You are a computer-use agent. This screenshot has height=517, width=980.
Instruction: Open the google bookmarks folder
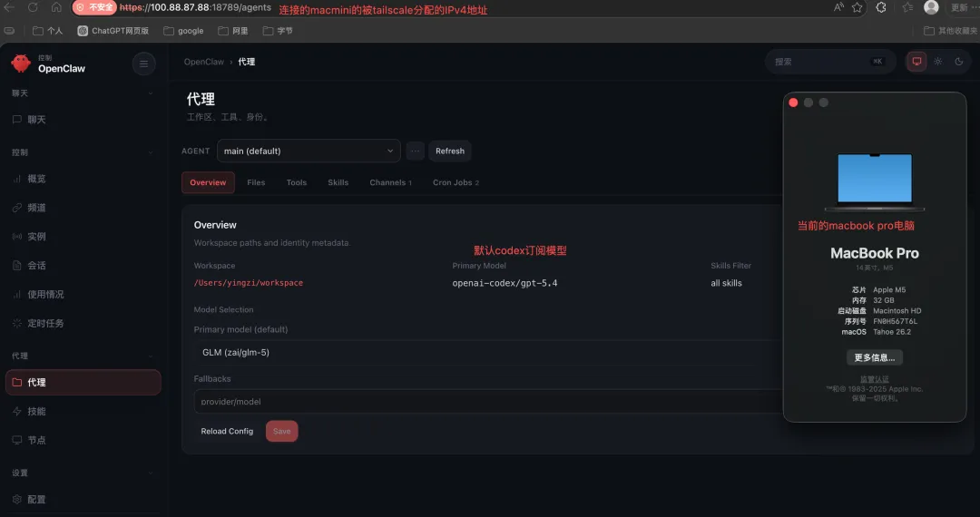tap(183, 31)
